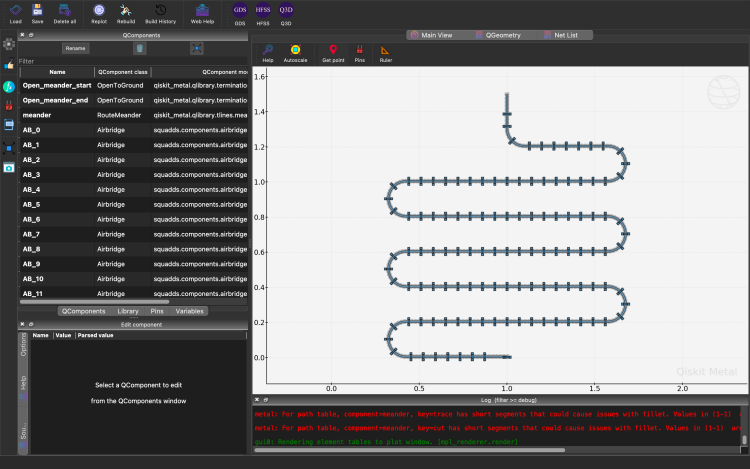The height and width of the screenshot is (469, 750).
Task: Open the Library tab
Action: (x=128, y=311)
